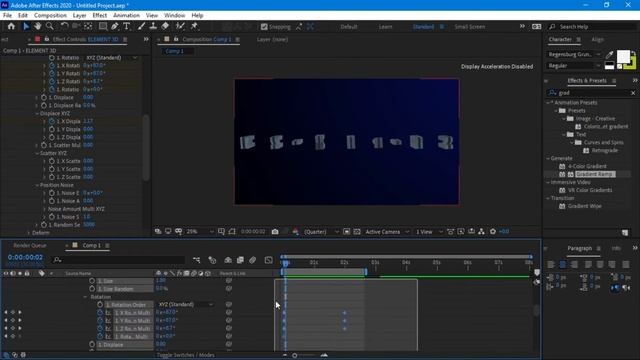Toggle keyframe at current time for X Rotation Multi
640x360 pixels.
pyautogui.click(x=13, y=312)
